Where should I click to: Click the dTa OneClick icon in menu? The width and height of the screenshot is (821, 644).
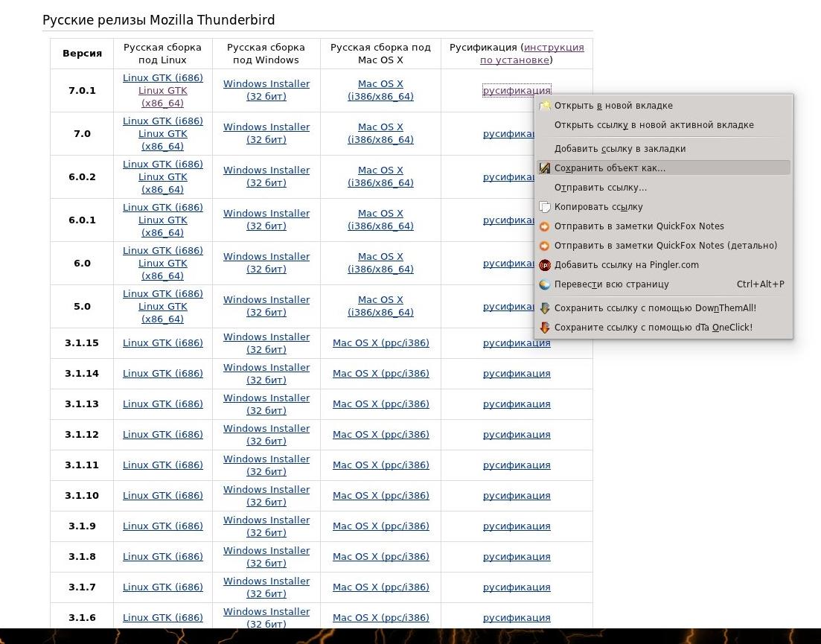pos(545,328)
